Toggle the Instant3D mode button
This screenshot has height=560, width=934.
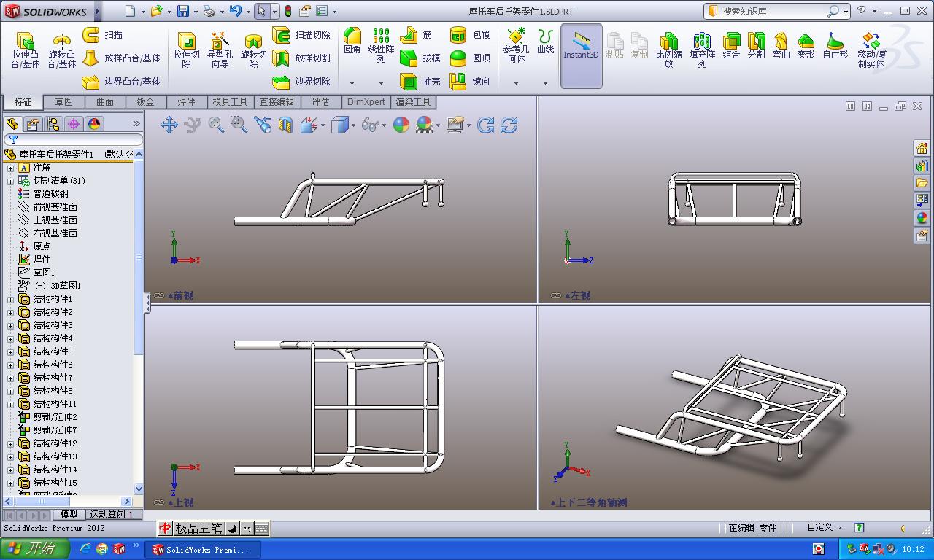point(581,55)
